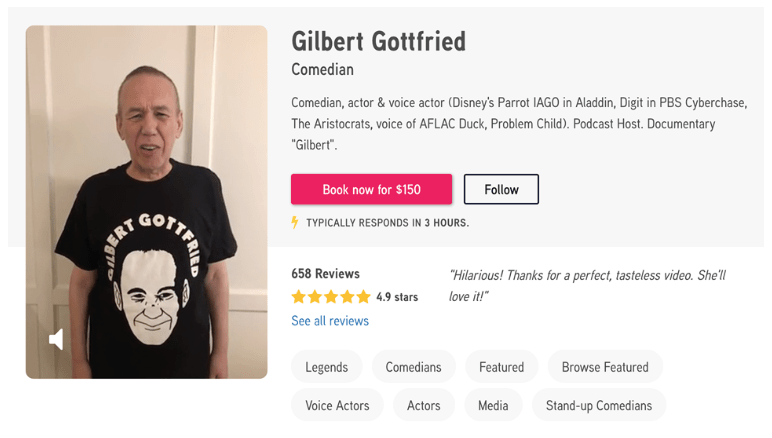Follow Gilbert Gottfried
772x438 pixels.
point(501,189)
